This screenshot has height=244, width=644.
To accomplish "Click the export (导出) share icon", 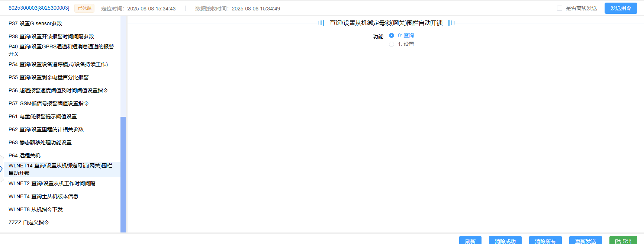I will (618, 241).
